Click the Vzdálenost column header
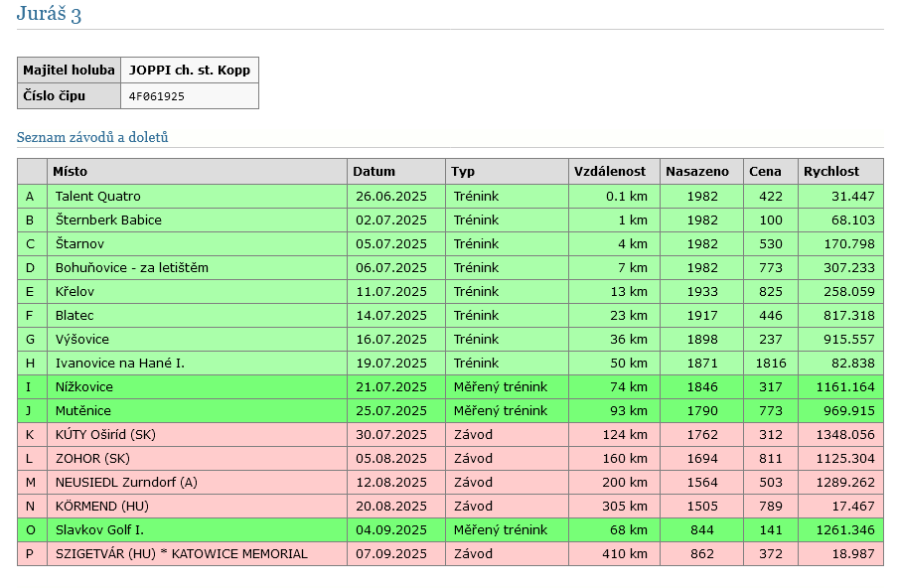 tap(610, 172)
